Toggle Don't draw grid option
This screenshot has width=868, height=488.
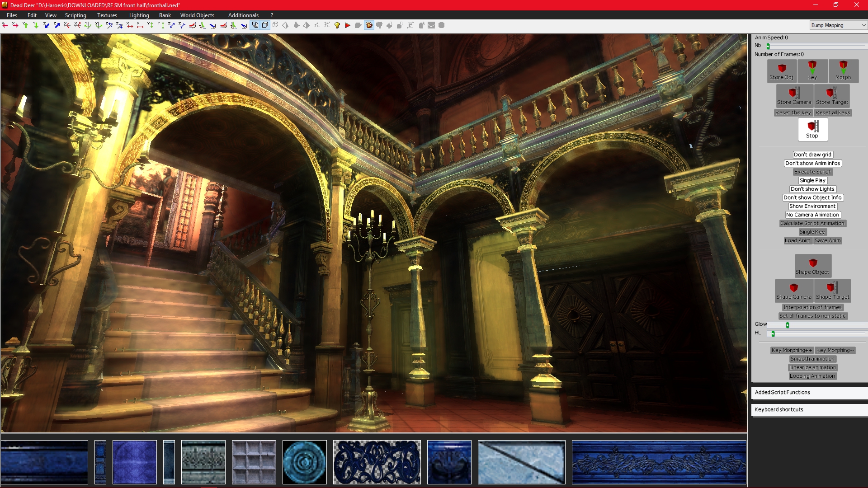coord(812,155)
